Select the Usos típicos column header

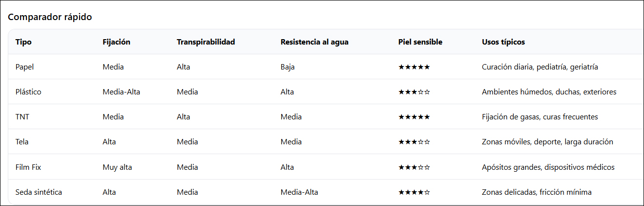503,42
